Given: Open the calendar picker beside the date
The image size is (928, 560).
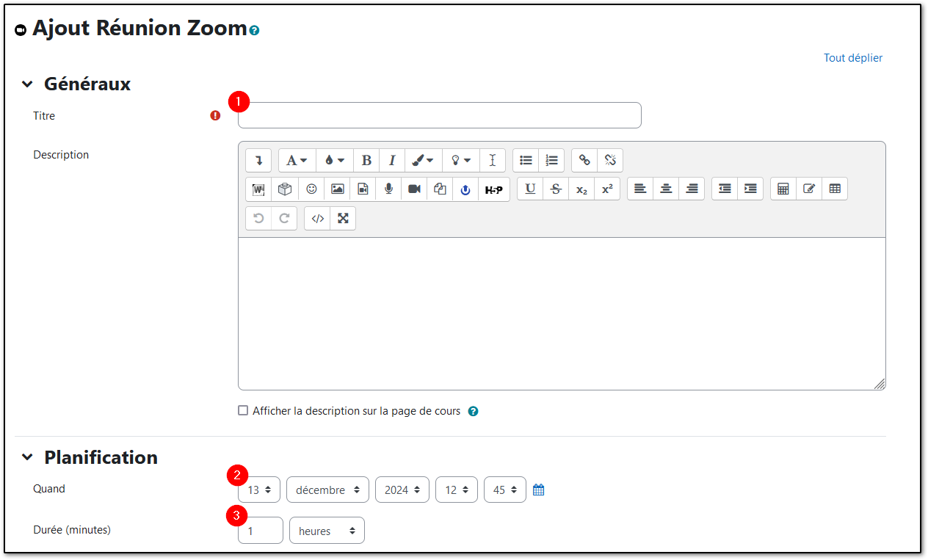Looking at the screenshot, I should (538, 489).
